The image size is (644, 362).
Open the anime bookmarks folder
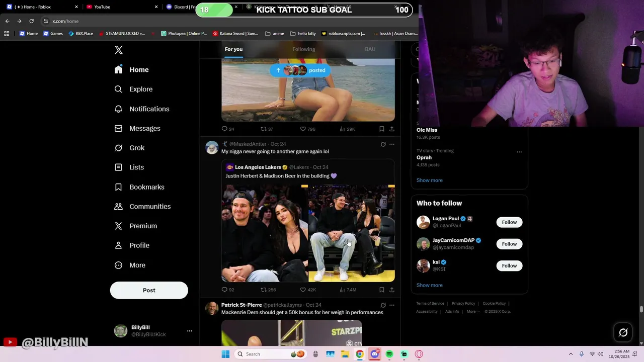[x=274, y=34]
